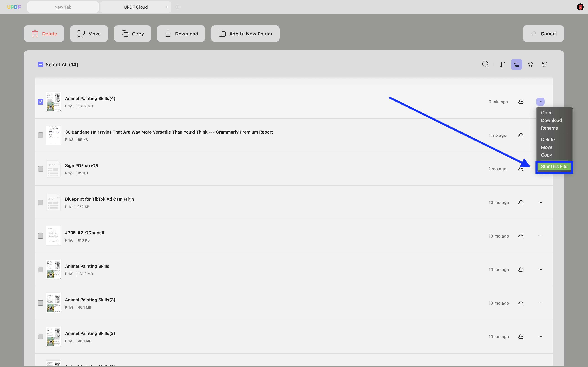Viewport: 588px width, 367px height.
Task: Click cloud icon for JPRE-92-ODonnell
Action: coord(521,236)
